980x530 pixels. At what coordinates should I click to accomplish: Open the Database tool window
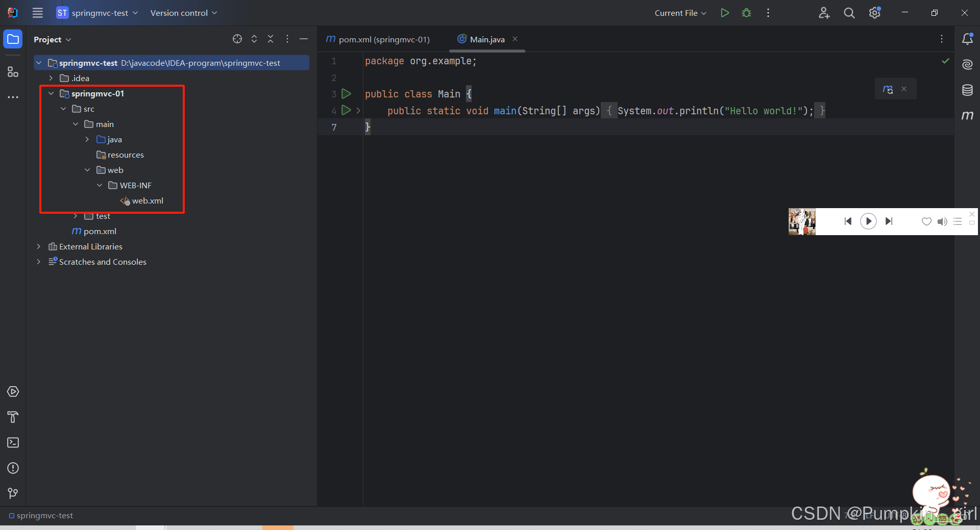pyautogui.click(x=967, y=90)
